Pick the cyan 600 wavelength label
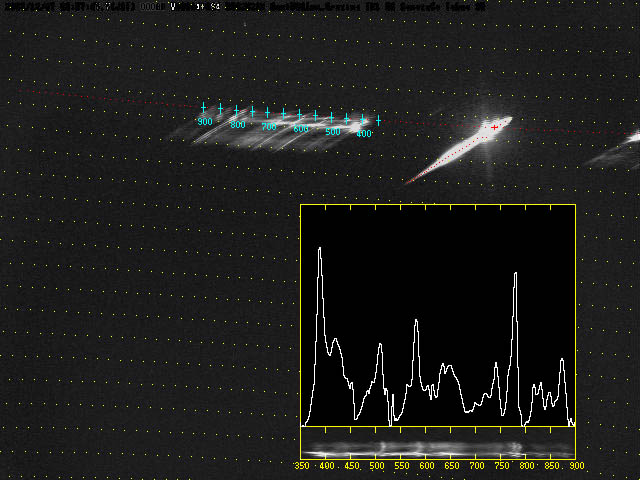The width and height of the screenshot is (640, 480). pyautogui.click(x=300, y=129)
